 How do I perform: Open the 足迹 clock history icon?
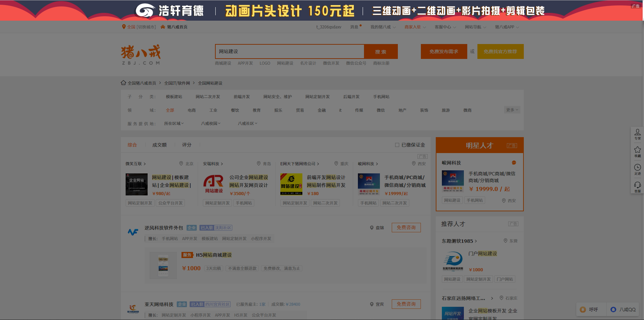tap(638, 169)
